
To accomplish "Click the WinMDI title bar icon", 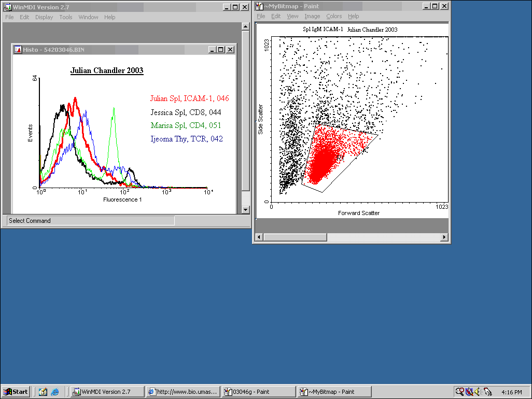I will pyautogui.click(x=8, y=7).
